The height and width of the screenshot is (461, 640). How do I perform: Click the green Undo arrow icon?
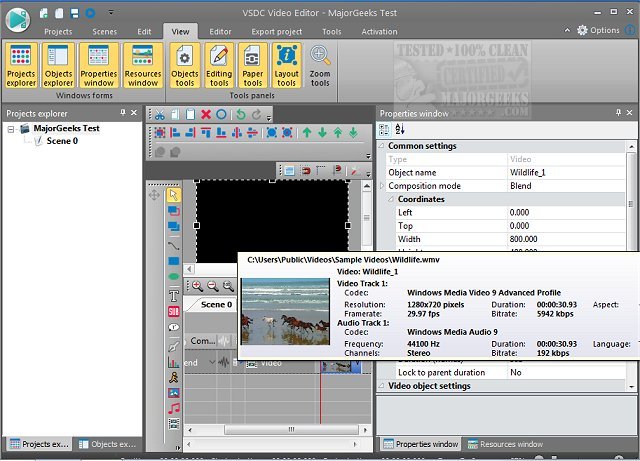(239, 115)
